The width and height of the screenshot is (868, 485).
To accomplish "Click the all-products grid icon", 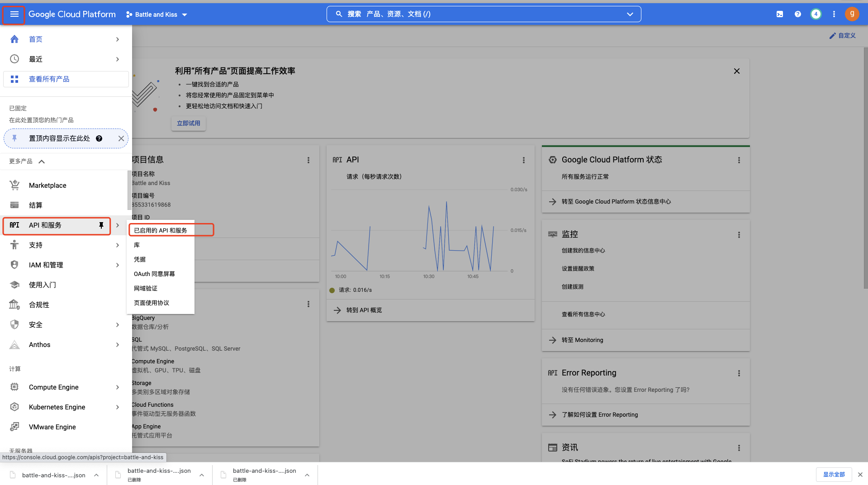I will coord(14,79).
